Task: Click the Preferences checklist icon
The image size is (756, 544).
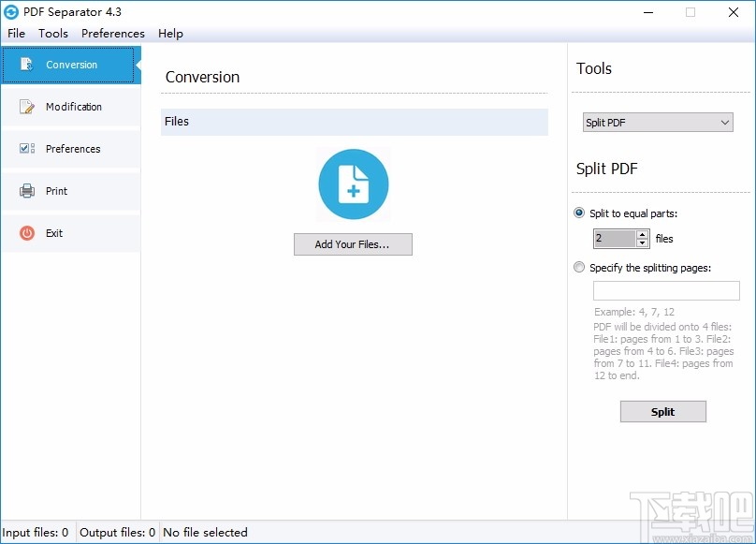Action: click(x=24, y=148)
